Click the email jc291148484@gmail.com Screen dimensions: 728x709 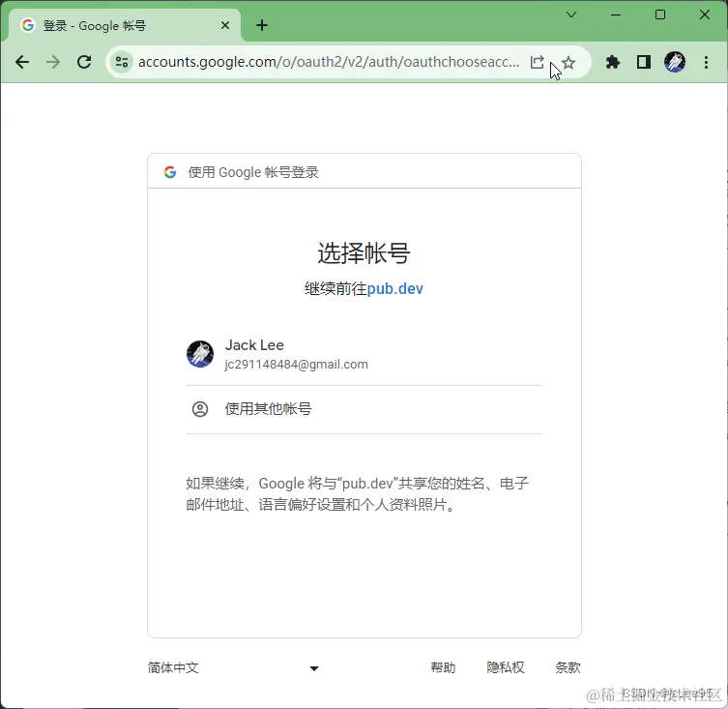click(296, 365)
